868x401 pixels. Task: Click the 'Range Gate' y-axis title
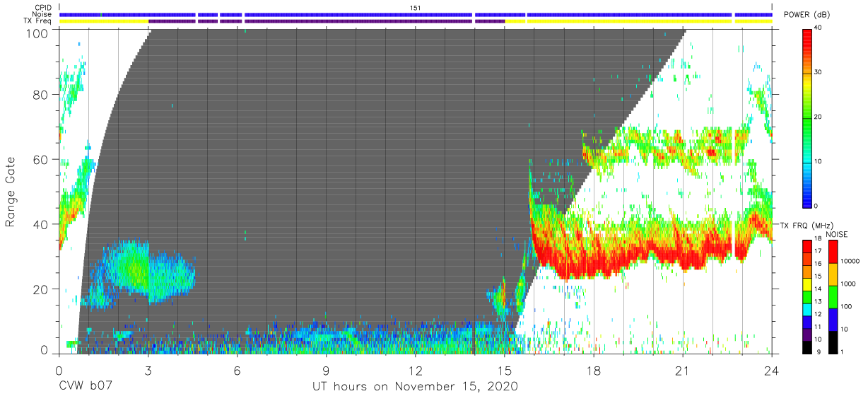click(11, 192)
